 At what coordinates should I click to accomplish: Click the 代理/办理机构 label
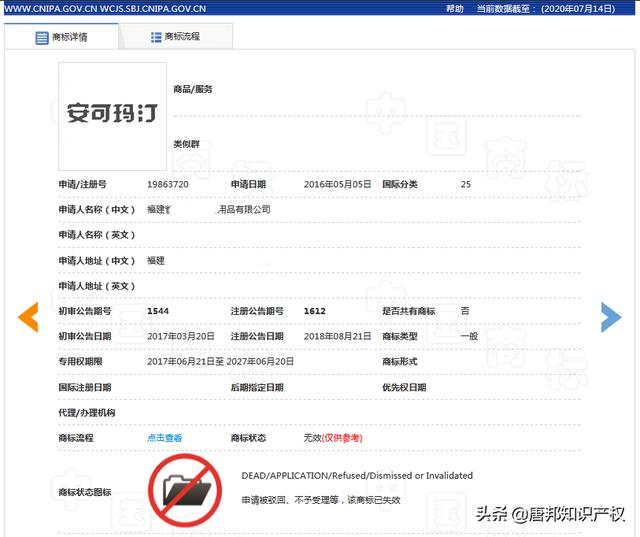point(87,413)
